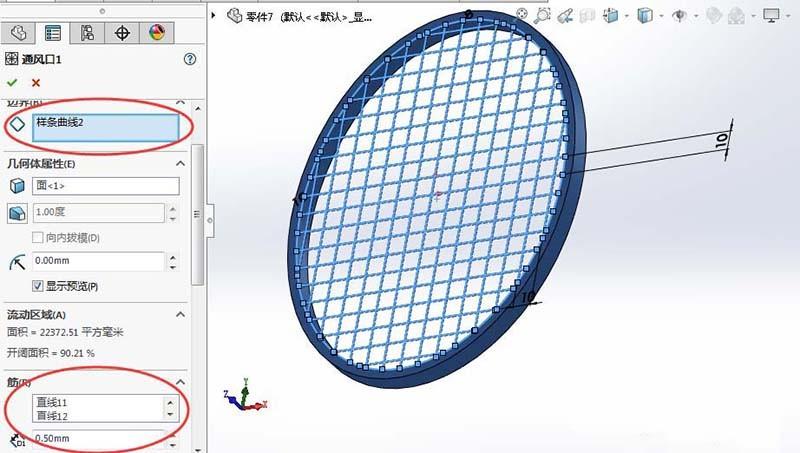
Task: Collapse the 流动区域 section
Action: (181, 314)
